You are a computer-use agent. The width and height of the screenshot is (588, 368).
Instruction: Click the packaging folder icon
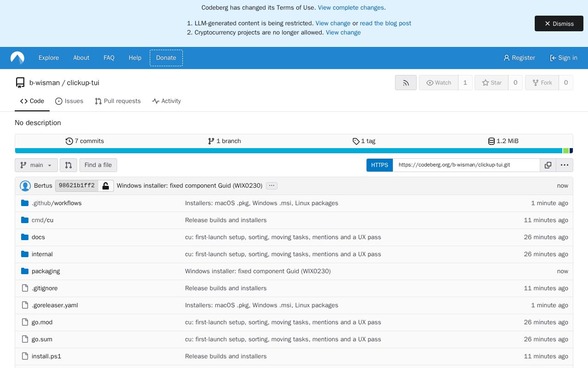[25, 271]
